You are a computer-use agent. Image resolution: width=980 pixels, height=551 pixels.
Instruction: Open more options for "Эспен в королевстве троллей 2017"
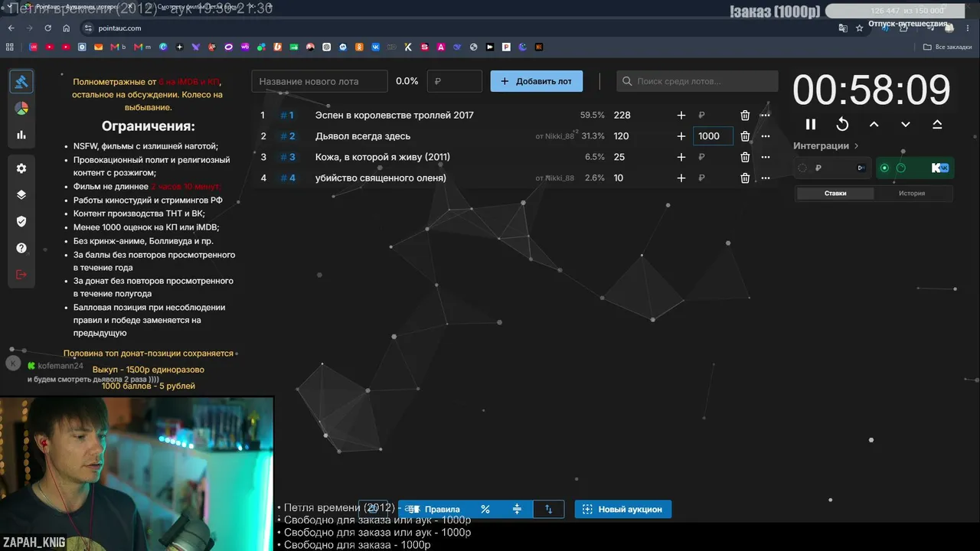click(x=766, y=116)
